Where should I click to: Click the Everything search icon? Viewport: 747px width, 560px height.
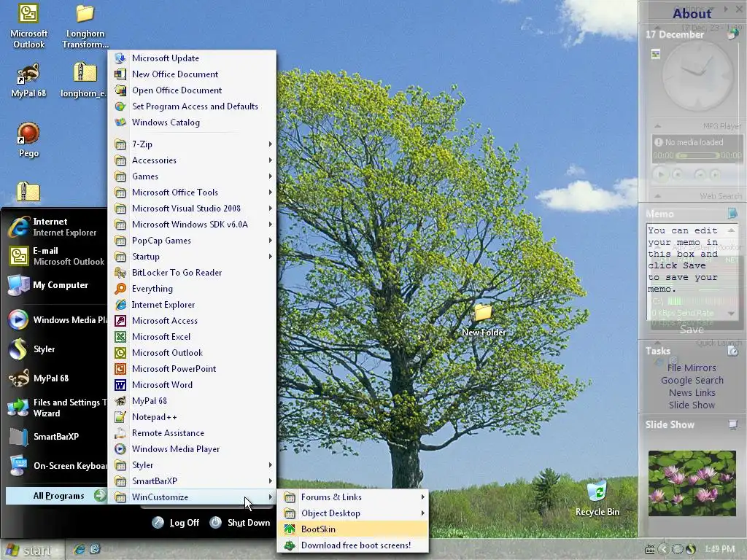click(x=120, y=289)
